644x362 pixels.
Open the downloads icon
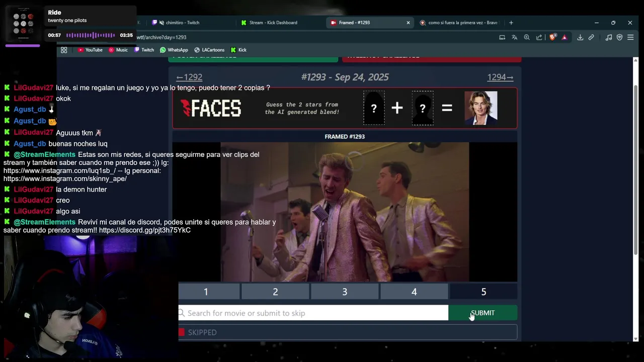coord(580,37)
